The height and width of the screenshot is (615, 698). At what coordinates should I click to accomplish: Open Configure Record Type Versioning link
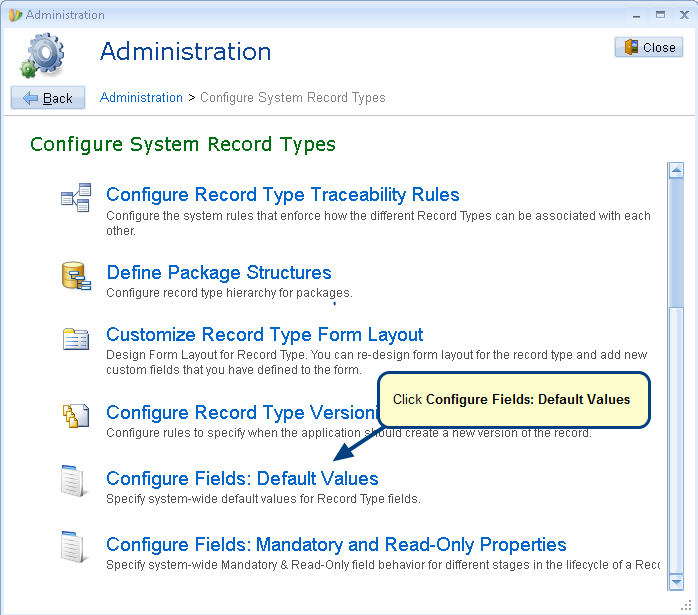(242, 413)
